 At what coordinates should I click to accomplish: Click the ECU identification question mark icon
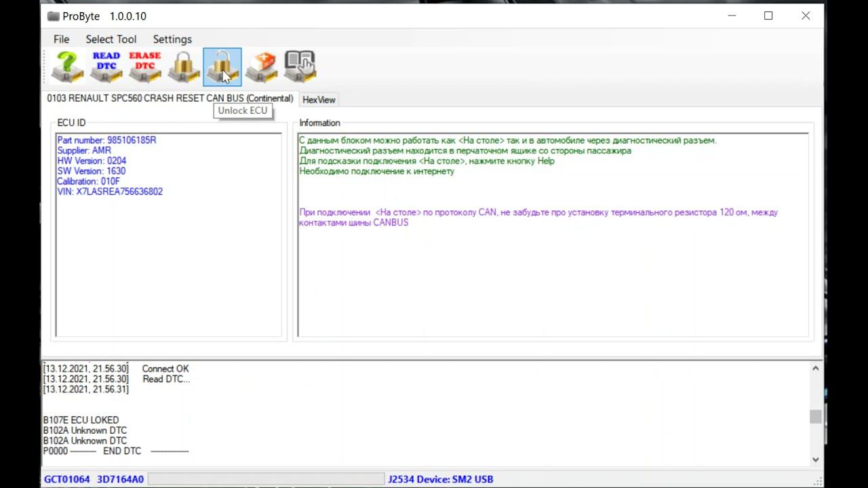coord(67,66)
